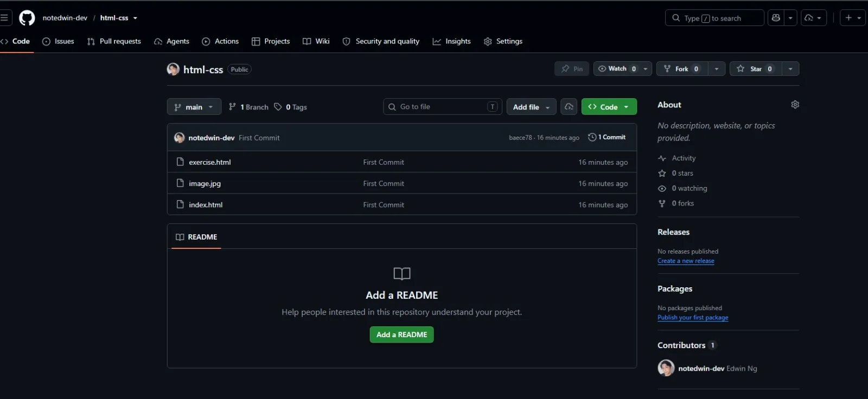Open the main branch selector
Image resolution: width=868 pixels, height=399 pixels.
194,107
